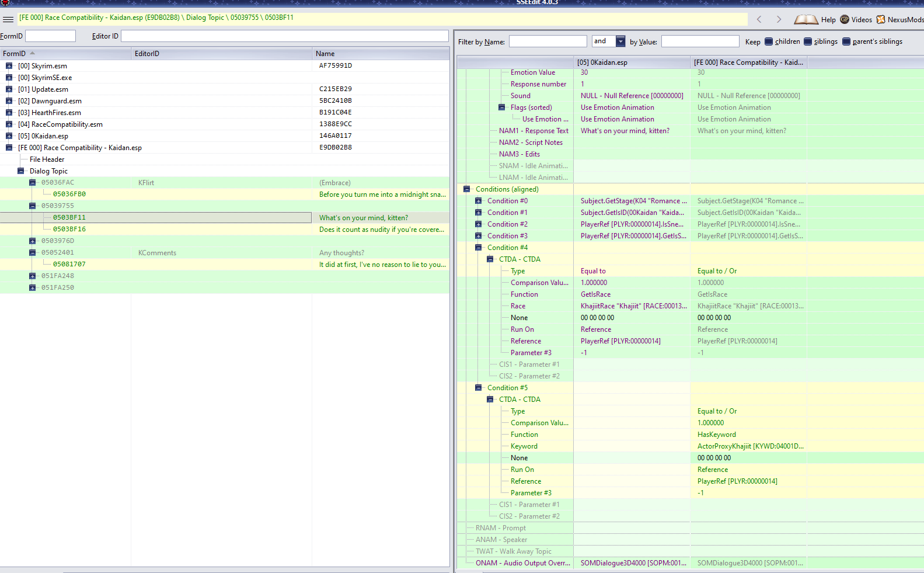Click the File Header entry
Viewport: 924px width, 573px height.
pyautogui.click(x=47, y=159)
